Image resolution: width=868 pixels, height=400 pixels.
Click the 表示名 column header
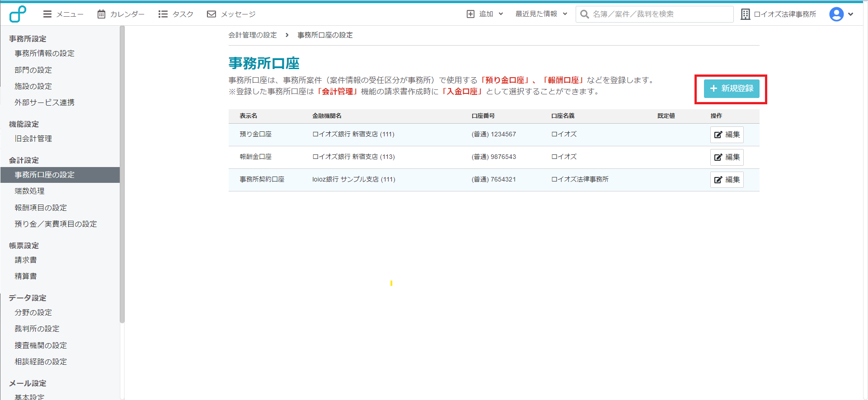tap(249, 116)
